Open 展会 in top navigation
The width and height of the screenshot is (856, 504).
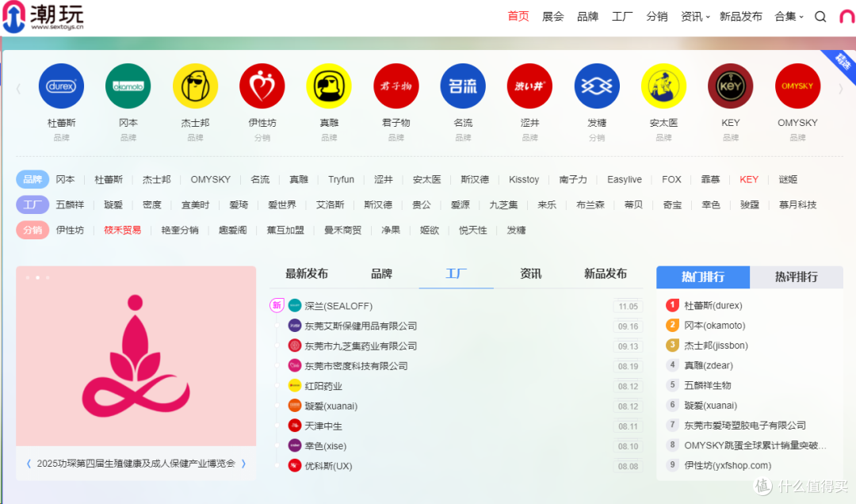(x=553, y=17)
